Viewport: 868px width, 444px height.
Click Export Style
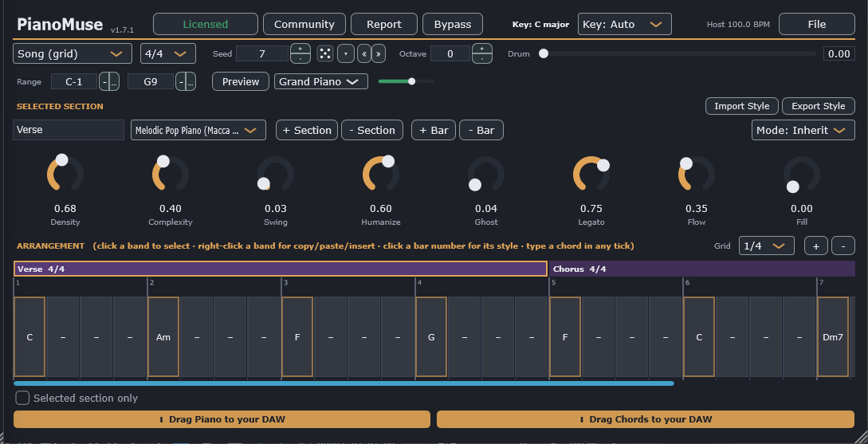[818, 106]
